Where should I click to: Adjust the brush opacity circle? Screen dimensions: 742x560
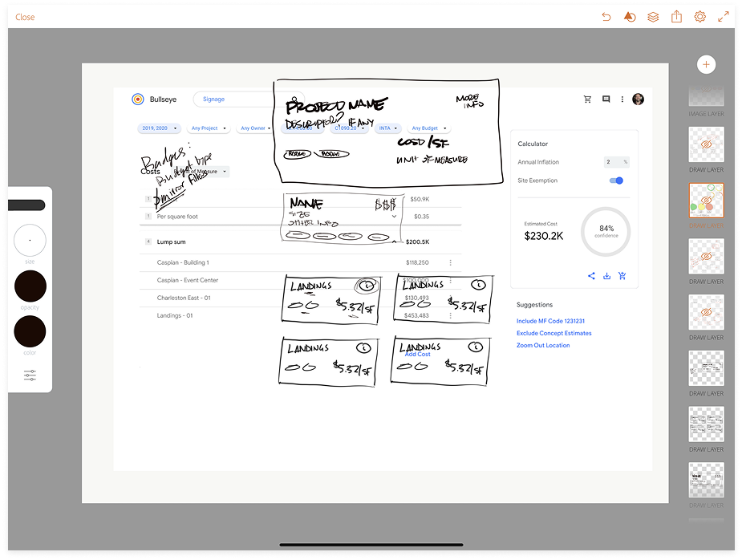point(30,286)
